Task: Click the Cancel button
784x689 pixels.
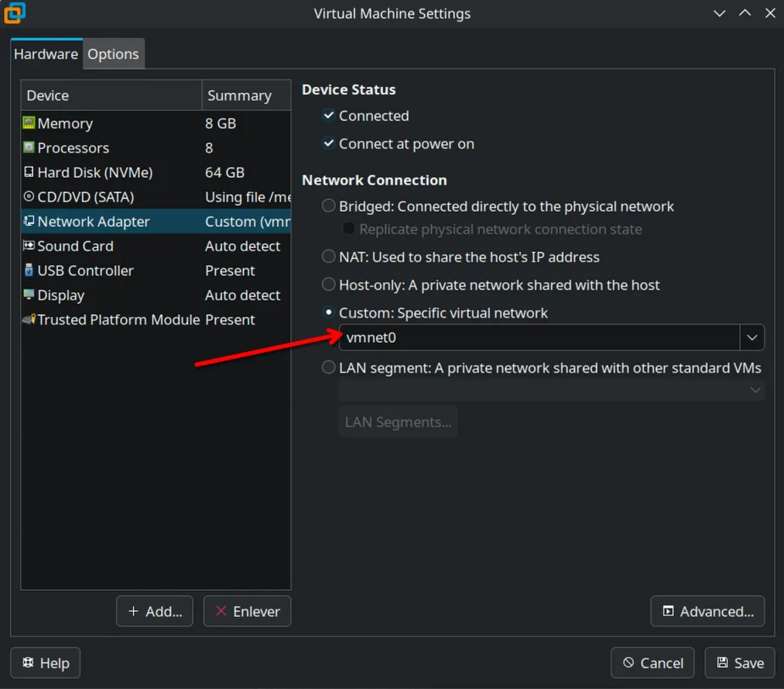Action: click(x=653, y=663)
